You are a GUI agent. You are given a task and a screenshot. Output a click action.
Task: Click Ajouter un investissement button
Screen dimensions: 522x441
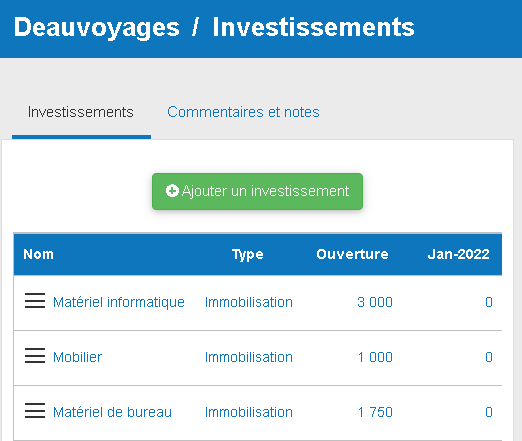click(x=257, y=191)
